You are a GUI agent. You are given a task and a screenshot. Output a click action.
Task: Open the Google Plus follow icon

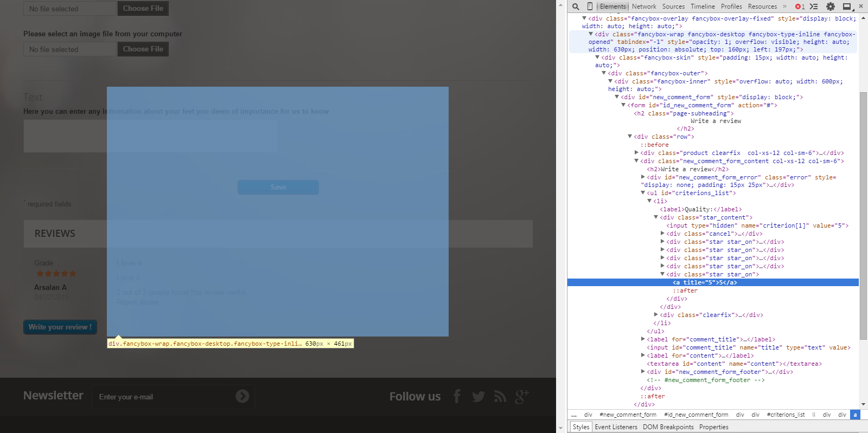coord(522,397)
